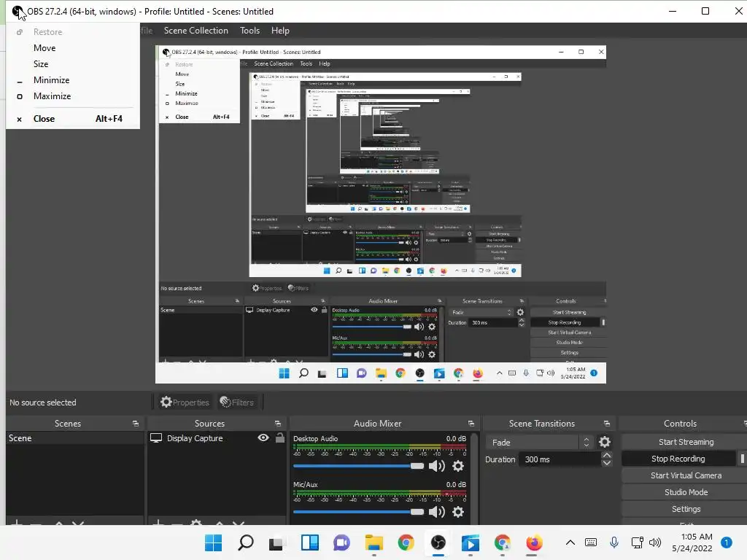
Task: Open the Scene Collection menu
Action: click(196, 31)
